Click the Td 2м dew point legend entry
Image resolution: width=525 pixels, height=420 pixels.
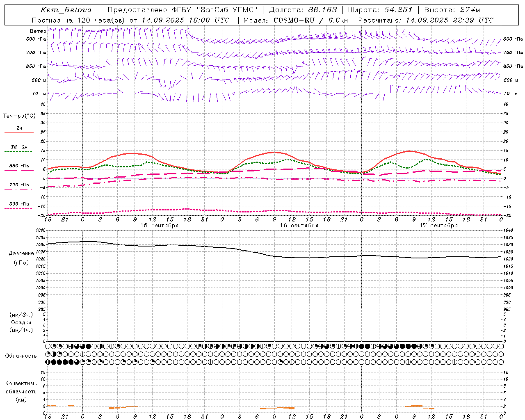point(19,147)
